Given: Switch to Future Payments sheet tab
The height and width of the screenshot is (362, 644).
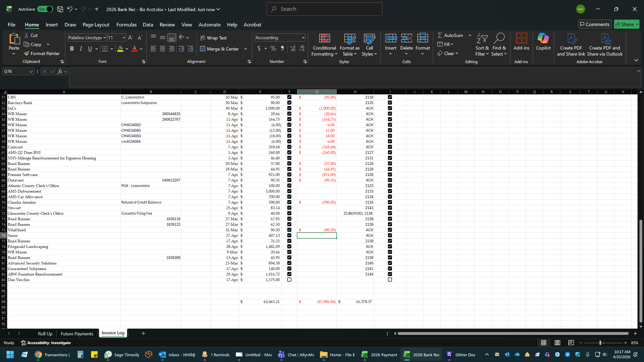Looking at the screenshot, I should tap(77, 334).
